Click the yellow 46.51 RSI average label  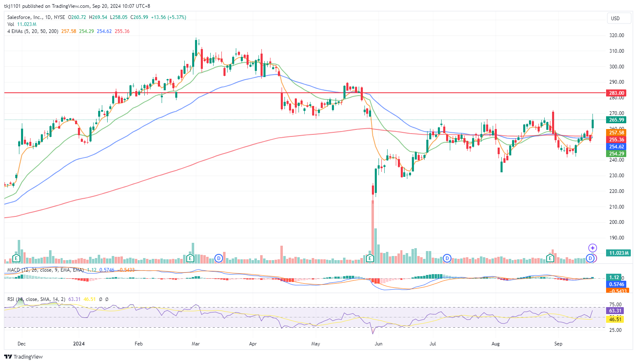[x=615, y=319]
